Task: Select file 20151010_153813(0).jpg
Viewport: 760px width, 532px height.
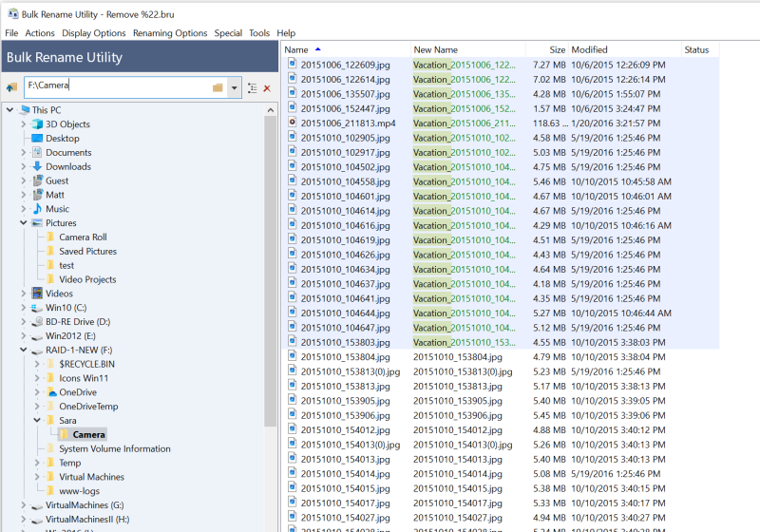Action: [351, 371]
